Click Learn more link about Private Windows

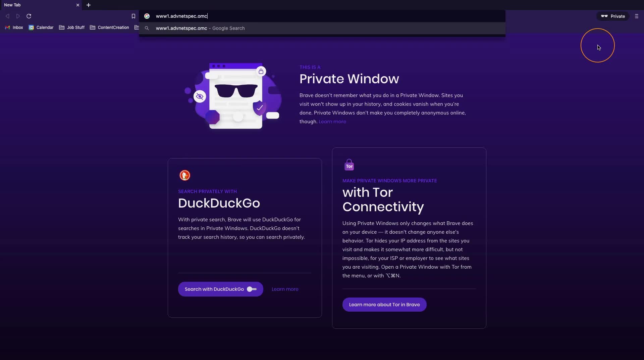332,122
